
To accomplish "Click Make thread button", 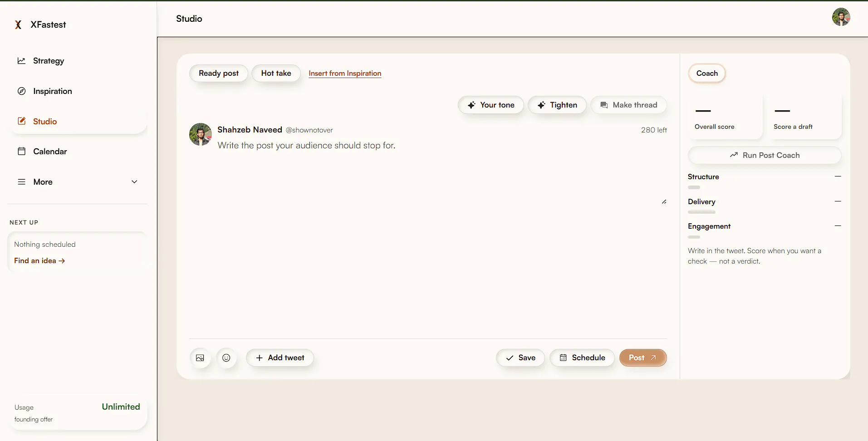I will (x=628, y=105).
